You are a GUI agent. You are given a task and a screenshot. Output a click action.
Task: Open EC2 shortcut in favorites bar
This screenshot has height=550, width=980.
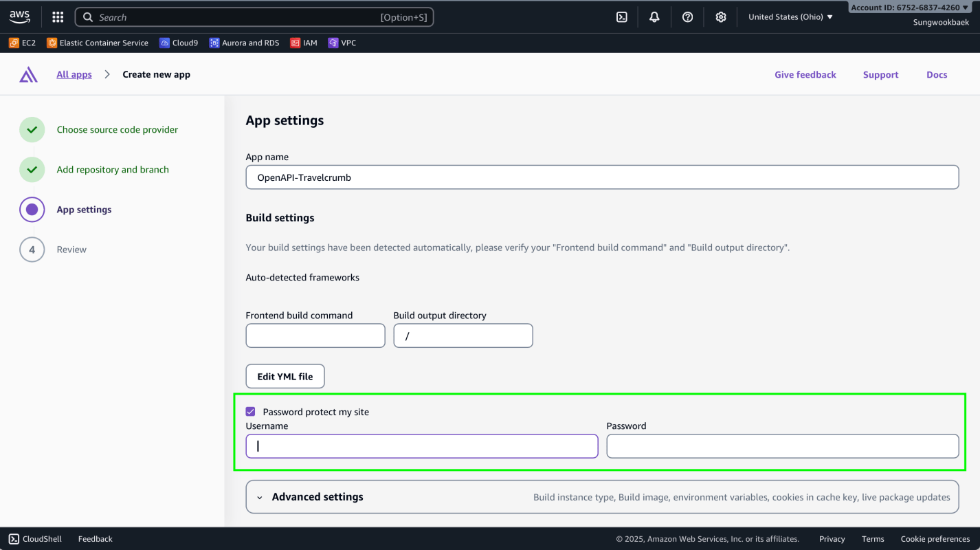(22, 43)
